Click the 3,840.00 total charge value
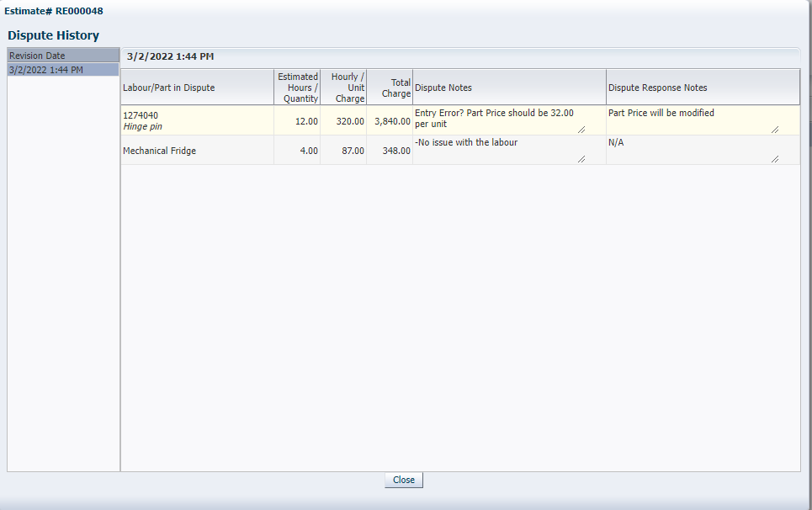 pos(392,121)
